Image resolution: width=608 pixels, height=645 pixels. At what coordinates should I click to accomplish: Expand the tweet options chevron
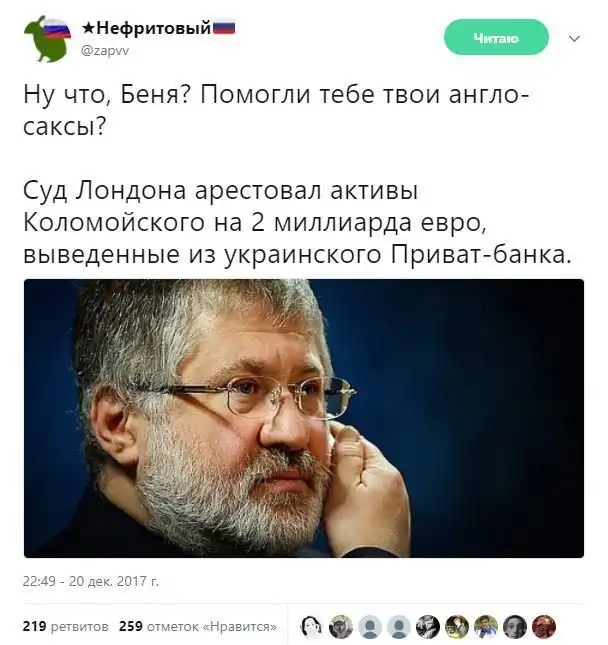[x=574, y=39]
